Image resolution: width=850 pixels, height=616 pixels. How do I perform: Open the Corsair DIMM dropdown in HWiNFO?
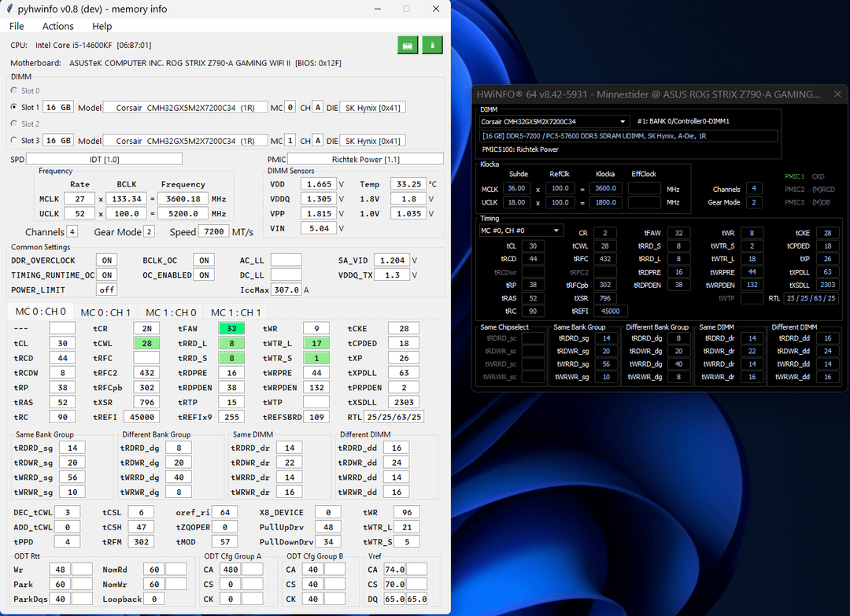coord(554,122)
